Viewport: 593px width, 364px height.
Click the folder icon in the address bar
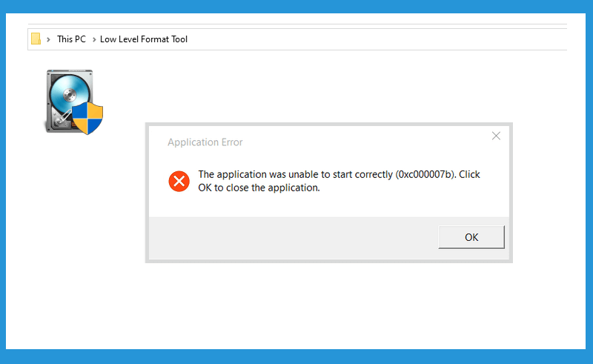(x=36, y=39)
